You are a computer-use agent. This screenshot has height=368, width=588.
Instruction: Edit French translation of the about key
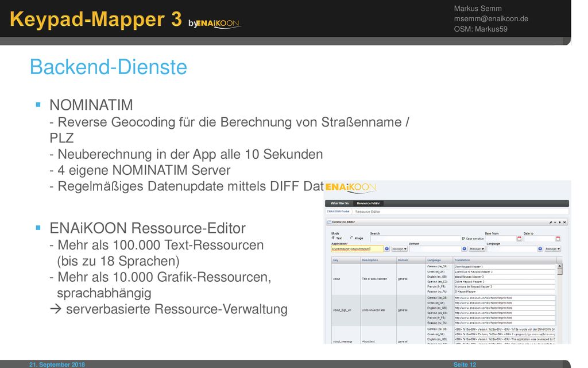click(505, 286)
